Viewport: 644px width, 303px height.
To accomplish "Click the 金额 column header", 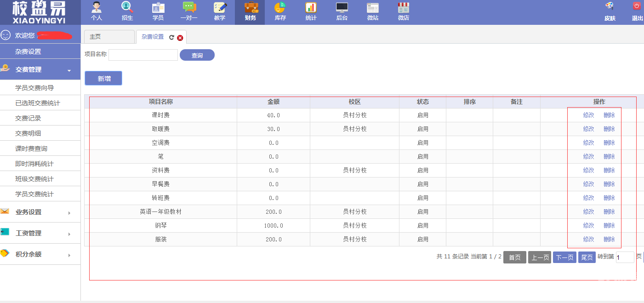I will click(274, 102).
